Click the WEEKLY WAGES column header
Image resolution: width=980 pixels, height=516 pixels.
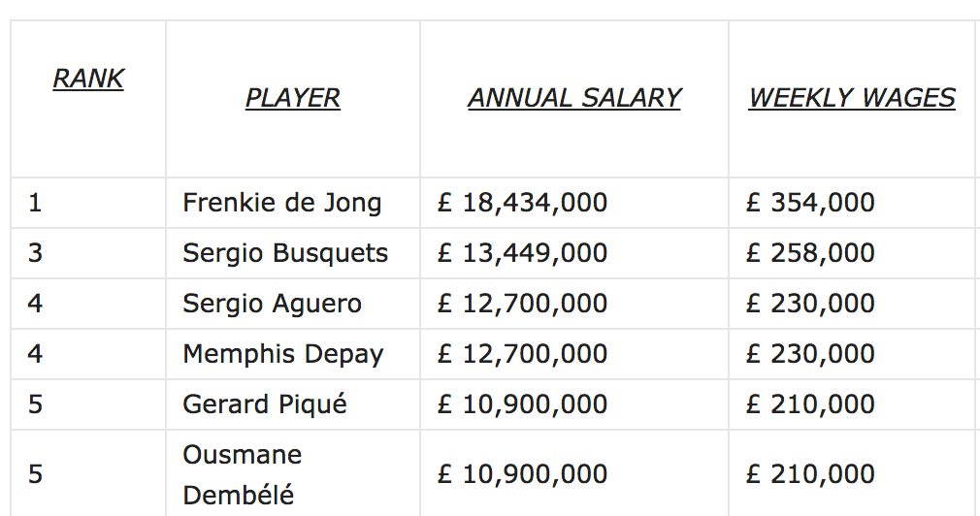(852, 98)
